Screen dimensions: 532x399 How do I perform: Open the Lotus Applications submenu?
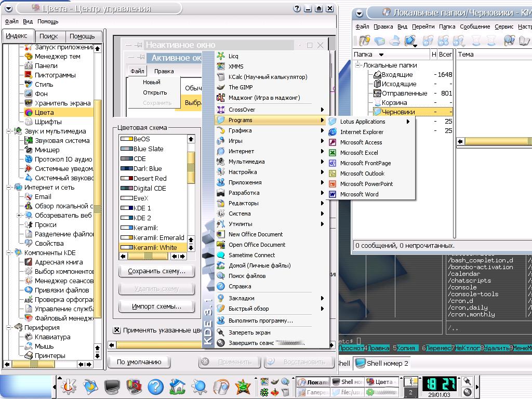(371, 122)
